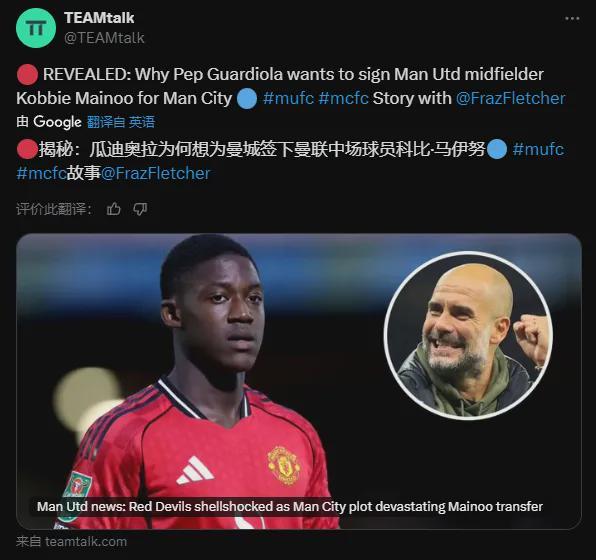The image size is (596, 560).
Task: Open #mufc hashtag in original tweet
Action: coord(288,98)
